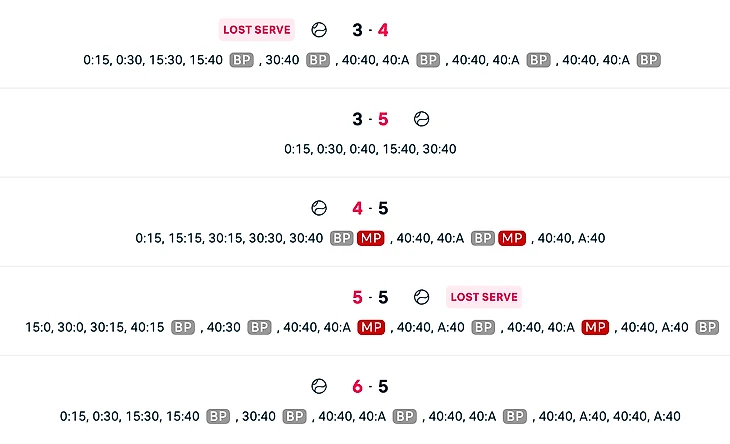730x444 pixels.
Task: Click the 3-5 game point sequence text
Action: (x=370, y=149)
